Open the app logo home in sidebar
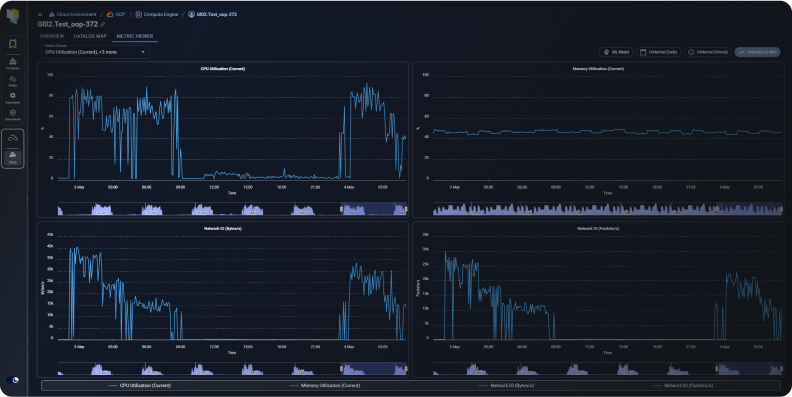Image resolution: width=792 pixels, height=397 pixels. click(x=13, y=16)
